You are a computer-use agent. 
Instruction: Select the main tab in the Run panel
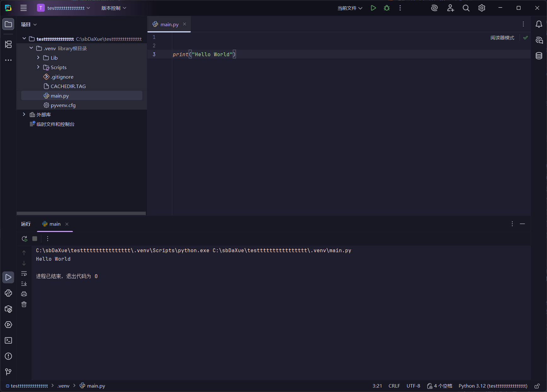[x=55, y=224]
